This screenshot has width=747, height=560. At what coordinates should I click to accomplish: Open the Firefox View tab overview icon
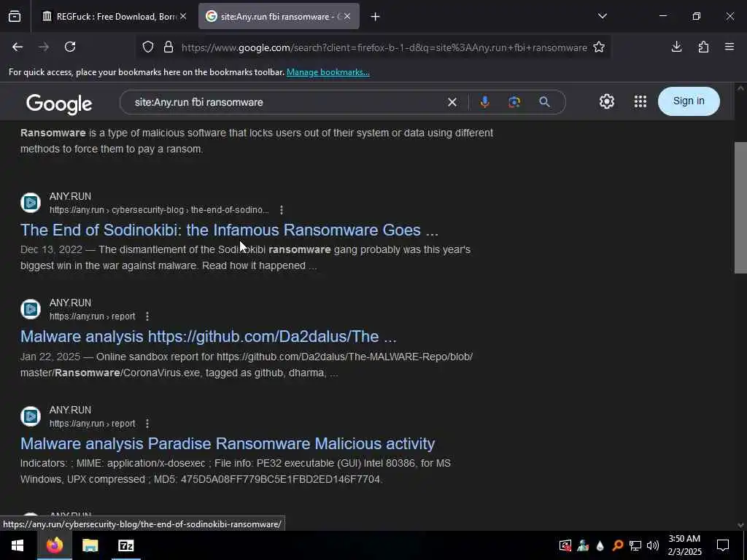point(15,17)
